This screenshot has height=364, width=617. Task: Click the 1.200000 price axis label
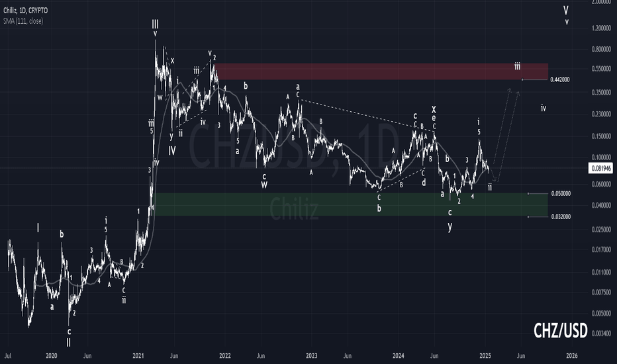(x=601, y=28)
